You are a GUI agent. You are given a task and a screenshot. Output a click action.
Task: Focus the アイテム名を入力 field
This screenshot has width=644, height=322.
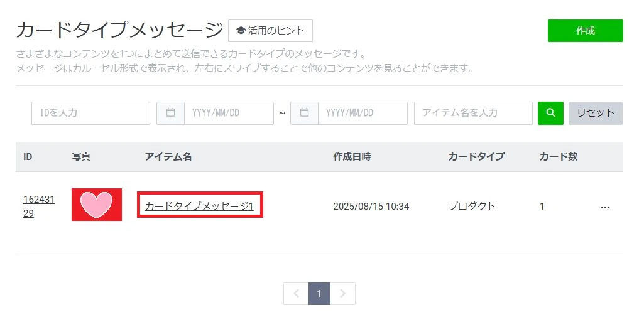point(473,113)
